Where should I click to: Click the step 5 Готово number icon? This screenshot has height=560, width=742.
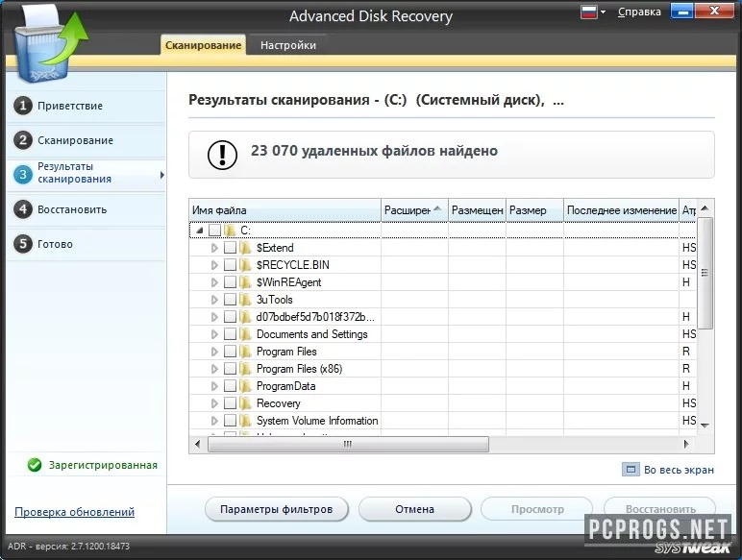click(x=23, y=244)
